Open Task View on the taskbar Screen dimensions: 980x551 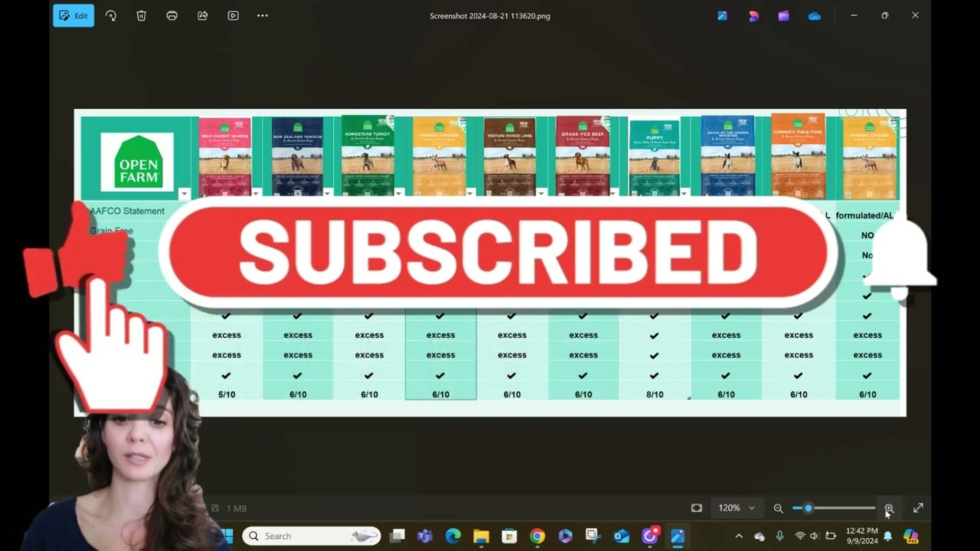point(397,536)
